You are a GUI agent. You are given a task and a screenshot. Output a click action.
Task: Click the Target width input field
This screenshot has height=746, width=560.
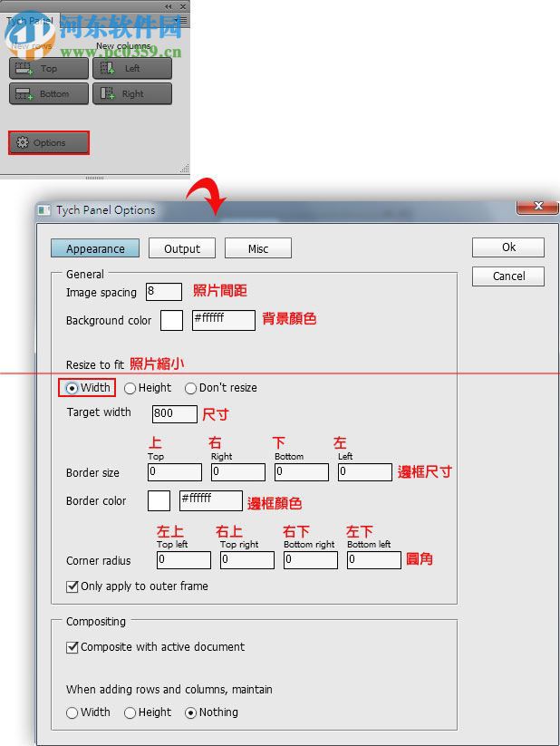[x=174, y=414]
